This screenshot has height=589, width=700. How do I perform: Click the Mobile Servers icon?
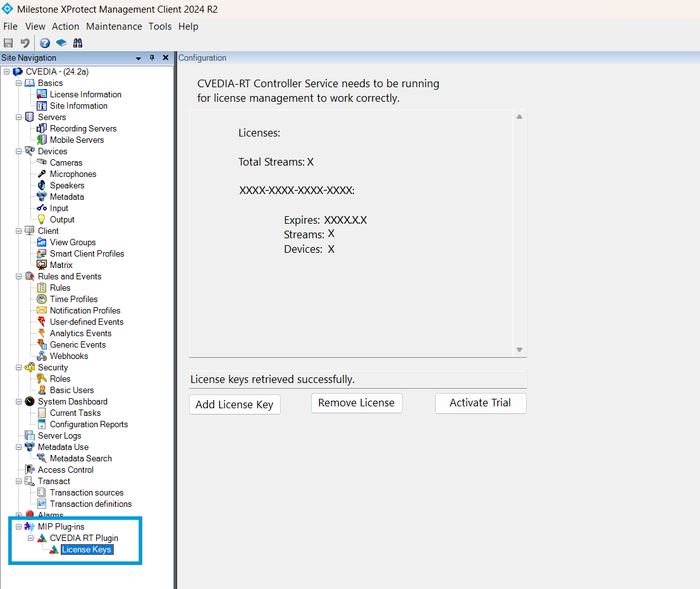coord(42,140)
